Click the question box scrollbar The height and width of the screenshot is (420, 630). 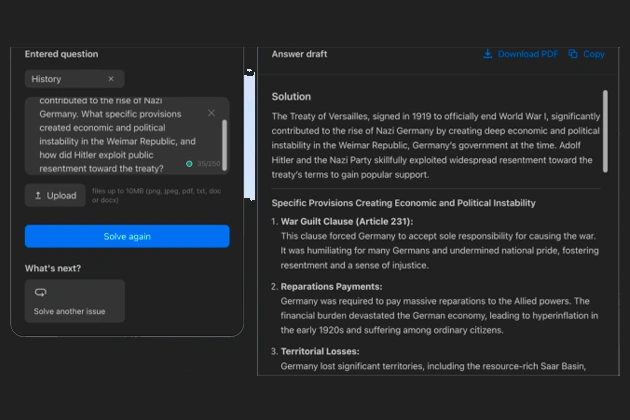click(225, 145)
